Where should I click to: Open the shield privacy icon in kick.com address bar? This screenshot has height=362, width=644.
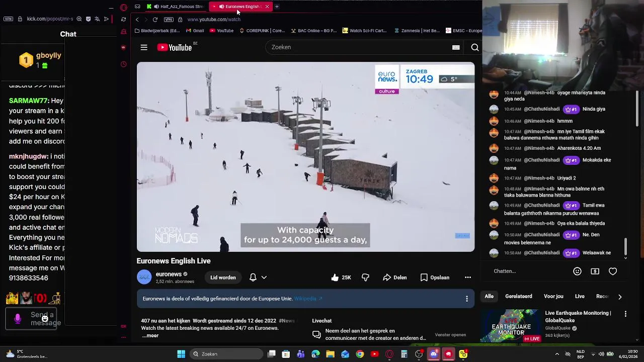pyautogui.click(x=88, y=19)
